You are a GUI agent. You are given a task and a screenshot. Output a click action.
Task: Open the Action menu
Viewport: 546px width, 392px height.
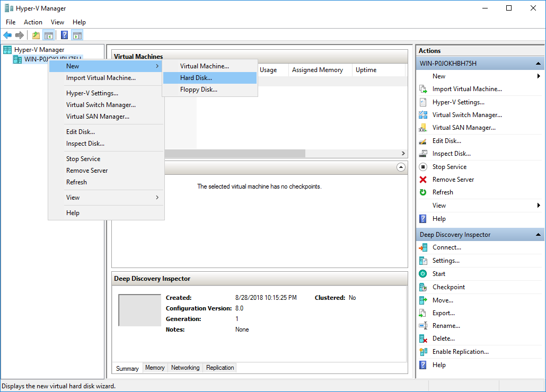[33, 22]
